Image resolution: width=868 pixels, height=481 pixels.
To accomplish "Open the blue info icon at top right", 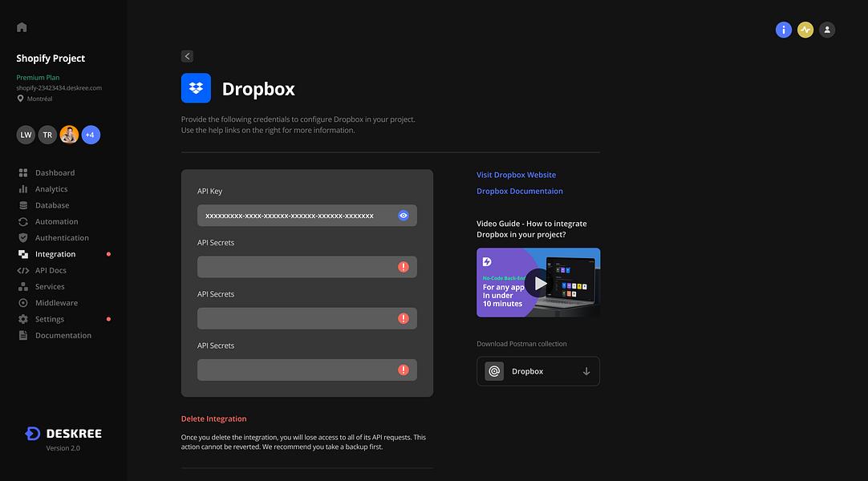I will click(783, 30).
